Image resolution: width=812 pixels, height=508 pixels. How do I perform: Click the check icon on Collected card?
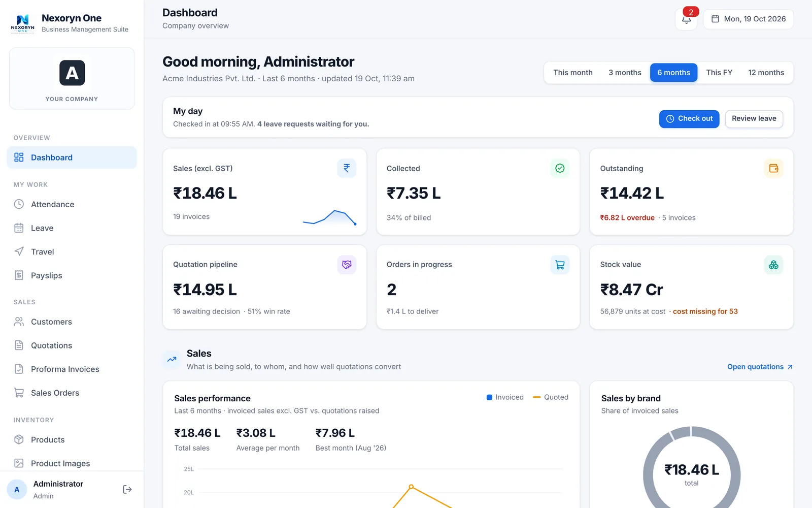tap(560, 168)
